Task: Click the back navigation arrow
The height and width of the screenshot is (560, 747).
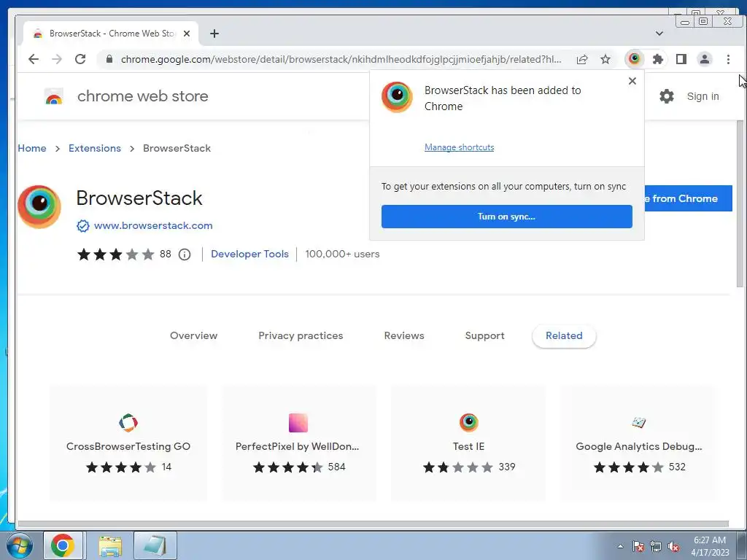Action: (34, 59)
